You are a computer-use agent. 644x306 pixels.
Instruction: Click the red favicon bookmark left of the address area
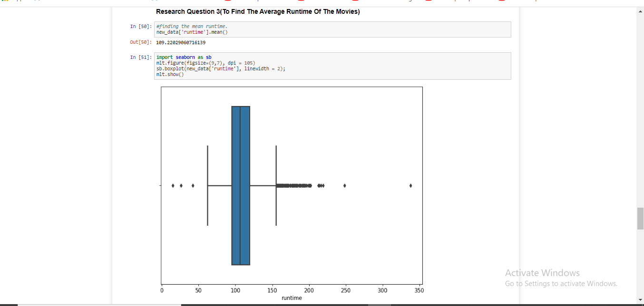click(429, 1)
